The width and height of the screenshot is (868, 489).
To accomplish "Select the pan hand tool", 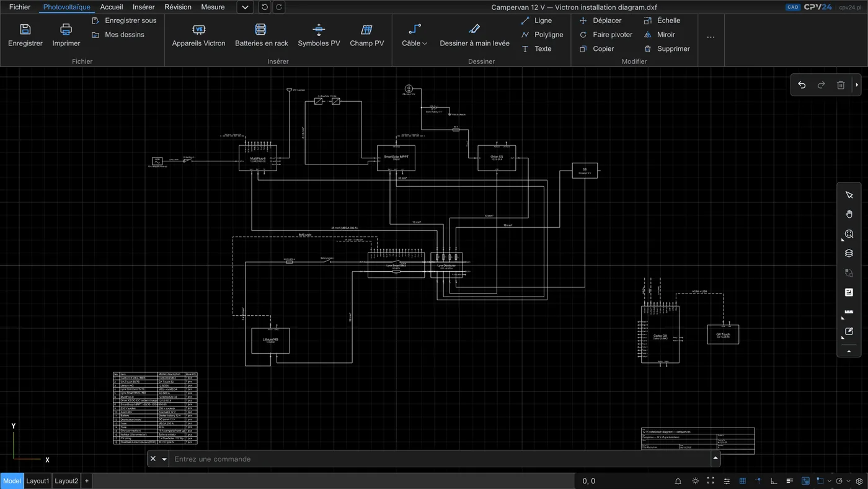I will tap(849, 214).
